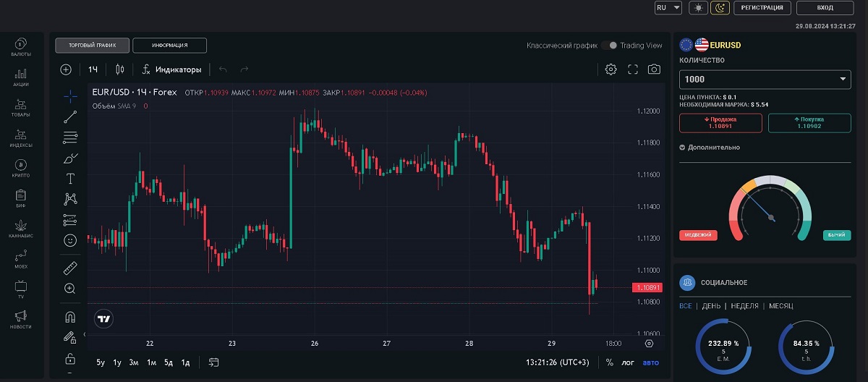Open the RU language dropdown
The width and height of the screenshot is (868, 382).
tap(668, 8)
